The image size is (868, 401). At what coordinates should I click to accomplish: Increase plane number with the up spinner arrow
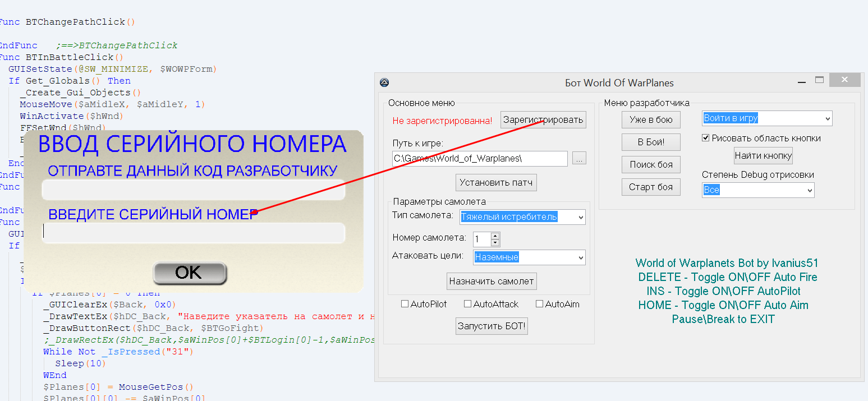(x=495, y=236)
